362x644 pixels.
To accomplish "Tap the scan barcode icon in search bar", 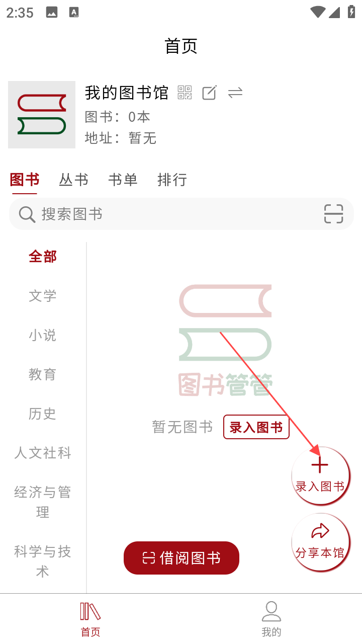I will [333, 214].
